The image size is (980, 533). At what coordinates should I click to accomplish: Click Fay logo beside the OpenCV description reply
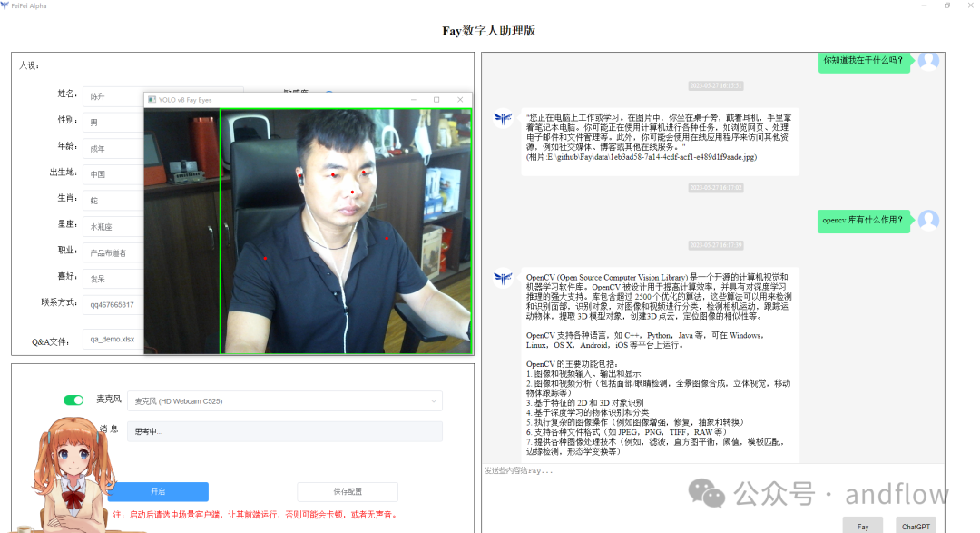(x=503, y=277)
